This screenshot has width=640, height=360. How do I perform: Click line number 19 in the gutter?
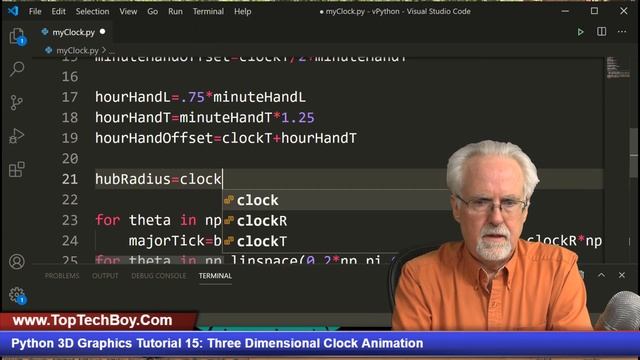pyautogui.click(x=70, y=138)
